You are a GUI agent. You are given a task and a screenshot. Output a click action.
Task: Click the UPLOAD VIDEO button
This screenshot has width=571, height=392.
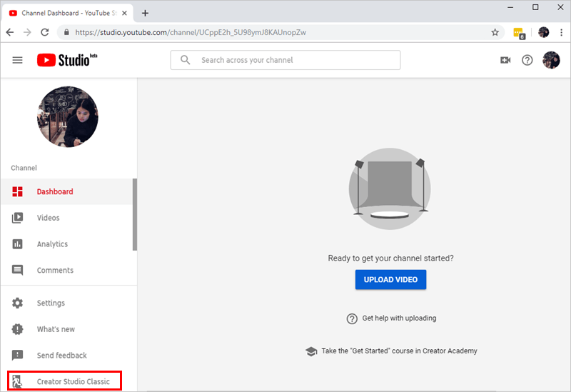[390, 279]
